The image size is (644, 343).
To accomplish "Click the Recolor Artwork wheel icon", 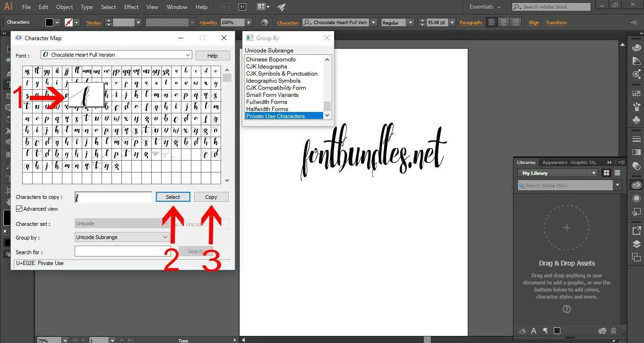I will click(x=264, y=23).
